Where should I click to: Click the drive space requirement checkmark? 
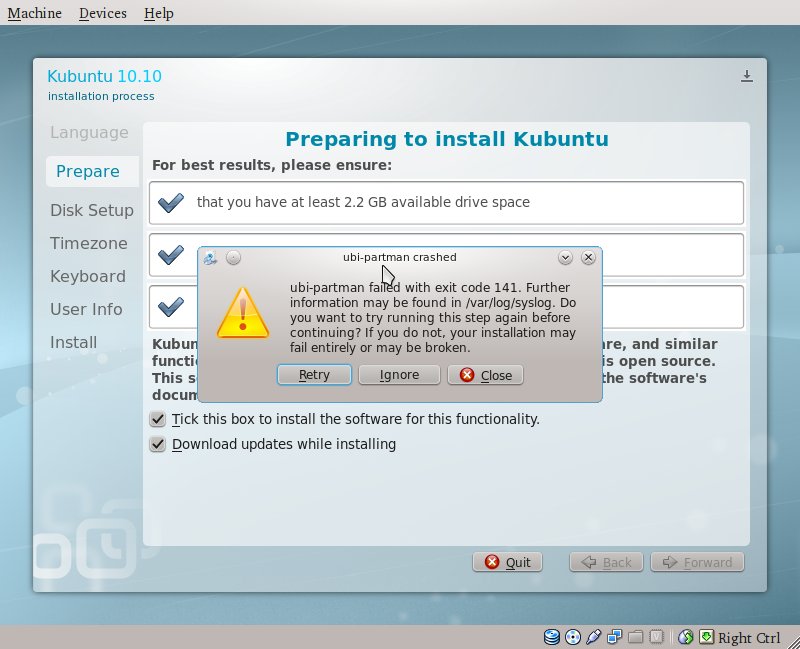point(171,203)
